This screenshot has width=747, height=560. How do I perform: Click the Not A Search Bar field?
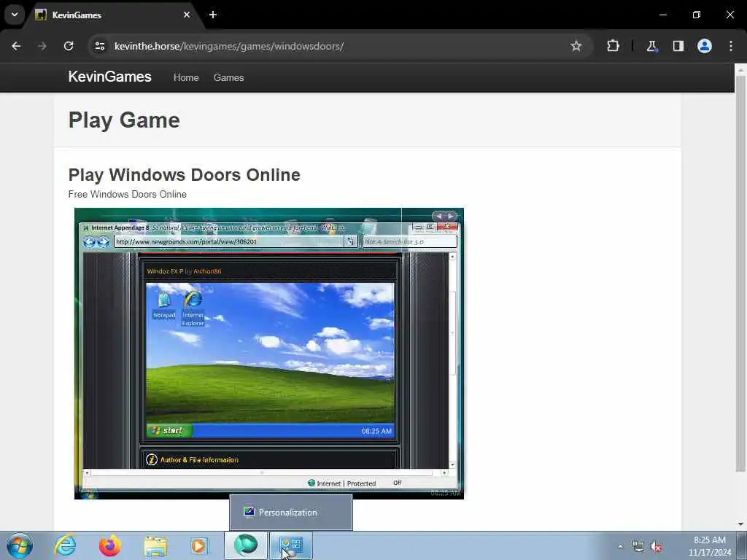[410, 242]
